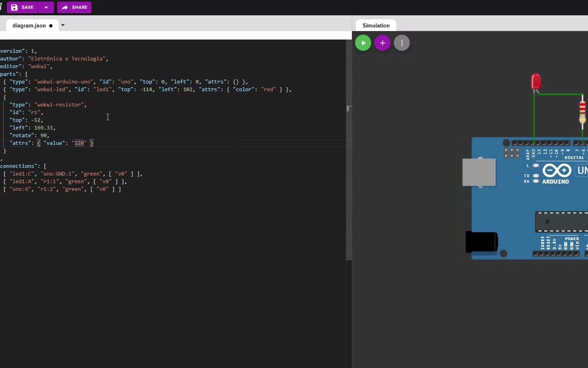This screenshot has width=588, height=368.
Task: Start the simulation with the green play icon
Action: (x=362, y=43)
